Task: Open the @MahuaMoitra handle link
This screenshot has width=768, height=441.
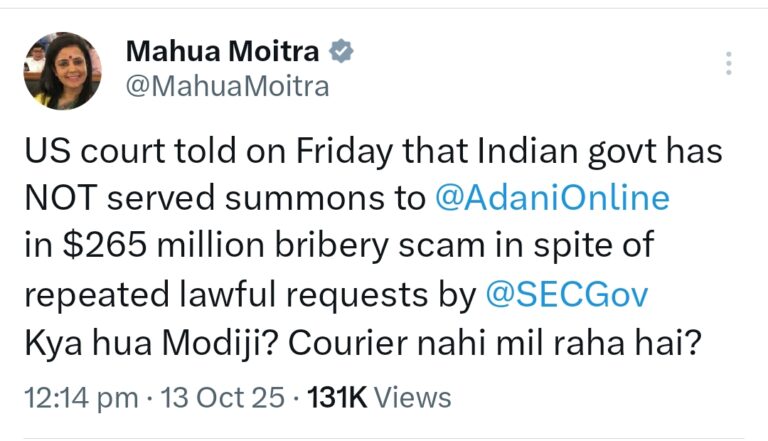Action: (226, 88)
